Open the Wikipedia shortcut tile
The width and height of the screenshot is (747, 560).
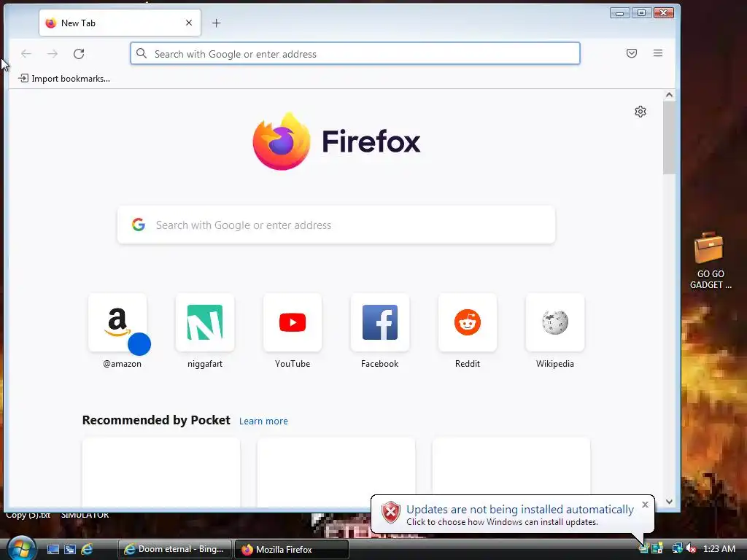point(555,323)
